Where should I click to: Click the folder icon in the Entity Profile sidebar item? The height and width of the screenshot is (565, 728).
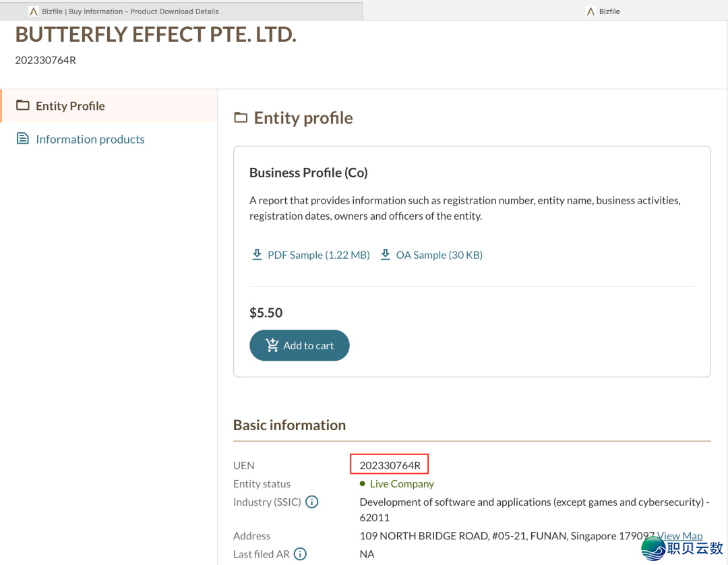coord(23,105)
